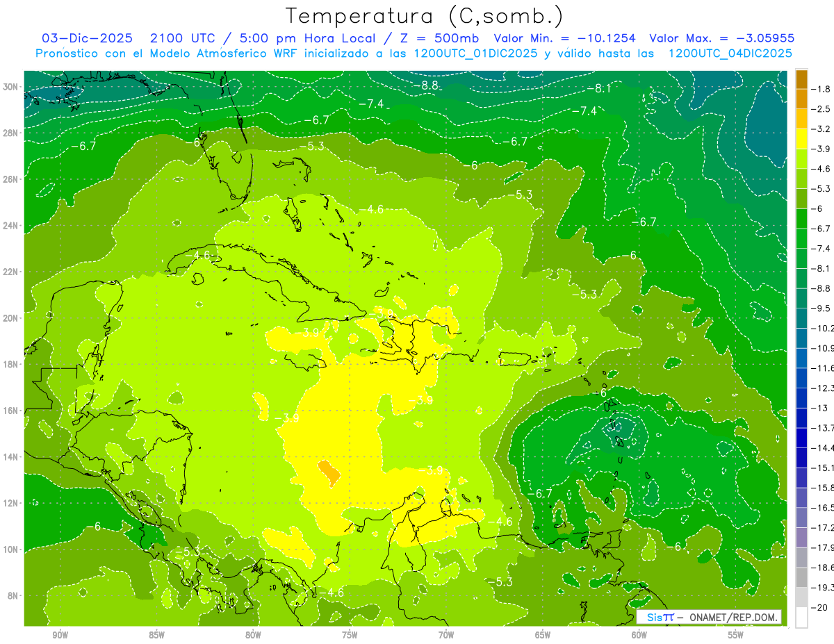Image resolution: width=834 pixels, height=644 pixels.
Task: Click the -8.1 contour label on the map
Action: tap(598, 88)
